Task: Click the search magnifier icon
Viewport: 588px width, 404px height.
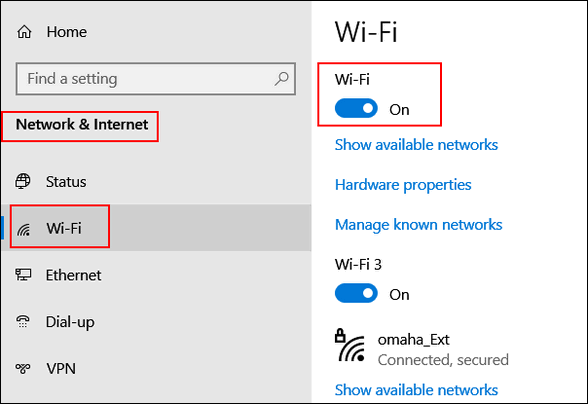Action: pos(281,79)
